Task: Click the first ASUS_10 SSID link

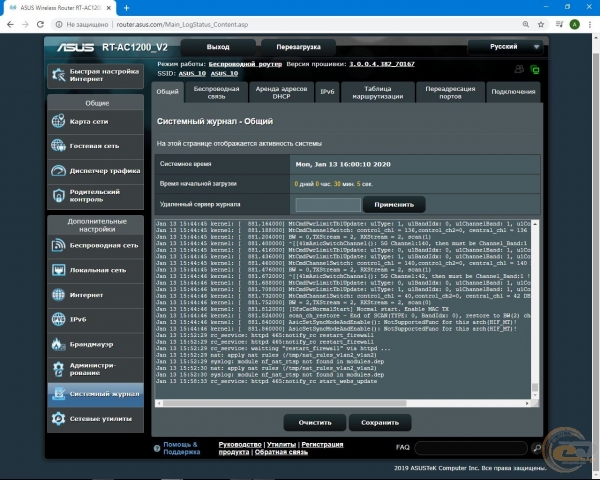Action: [x=192, y=73]
